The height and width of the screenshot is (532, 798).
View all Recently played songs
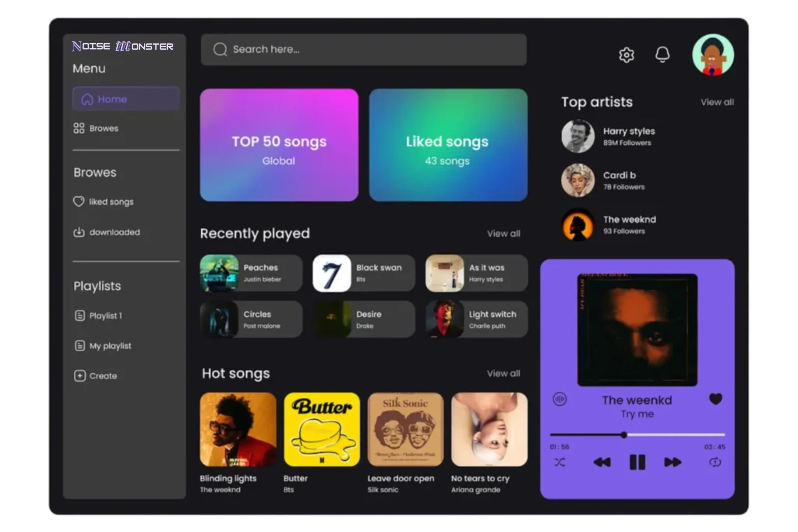tap(504, 233)
